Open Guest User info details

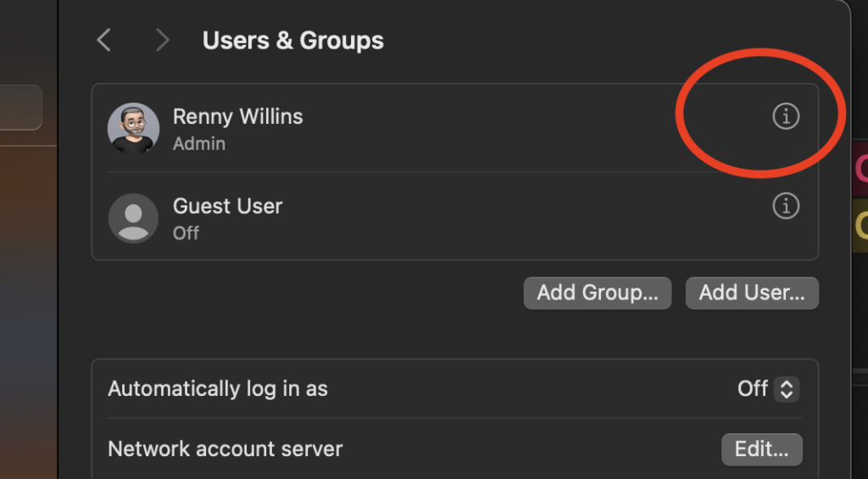(786, 206)
